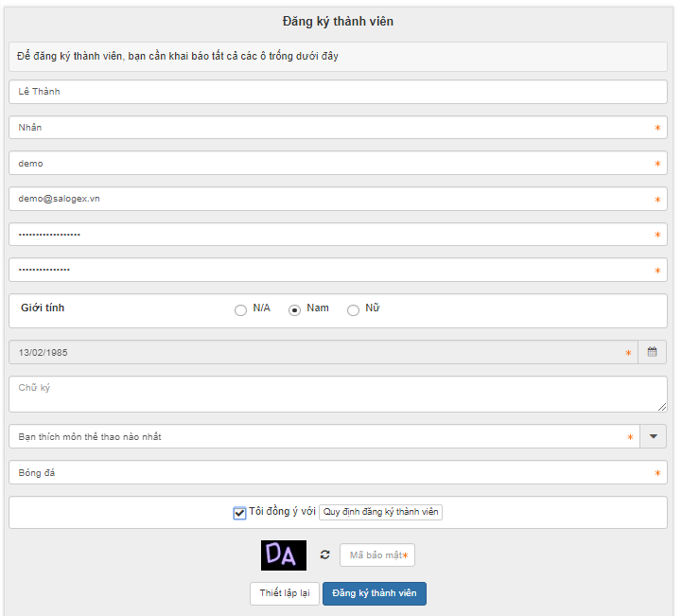Select the Nam gender radio button
Viewport: 682px width, 616px height.
[294, 309]
